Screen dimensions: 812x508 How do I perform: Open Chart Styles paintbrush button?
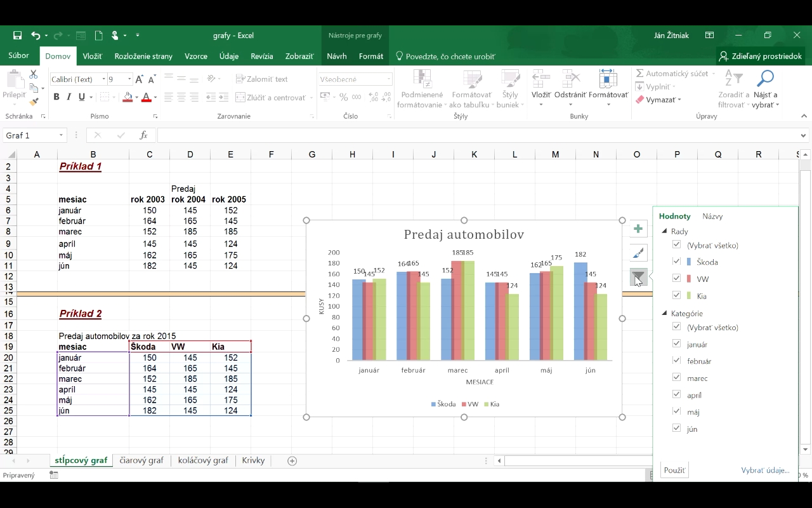pos(638,253)
